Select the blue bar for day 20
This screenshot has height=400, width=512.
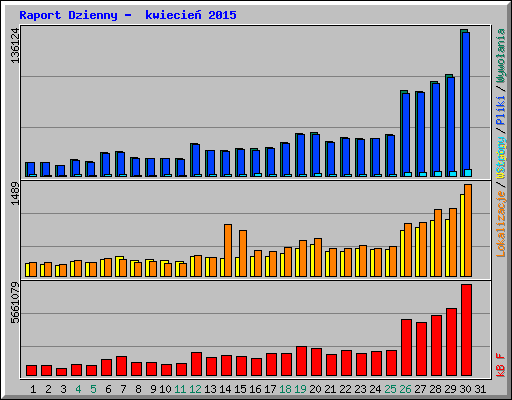tap(316, 155)
